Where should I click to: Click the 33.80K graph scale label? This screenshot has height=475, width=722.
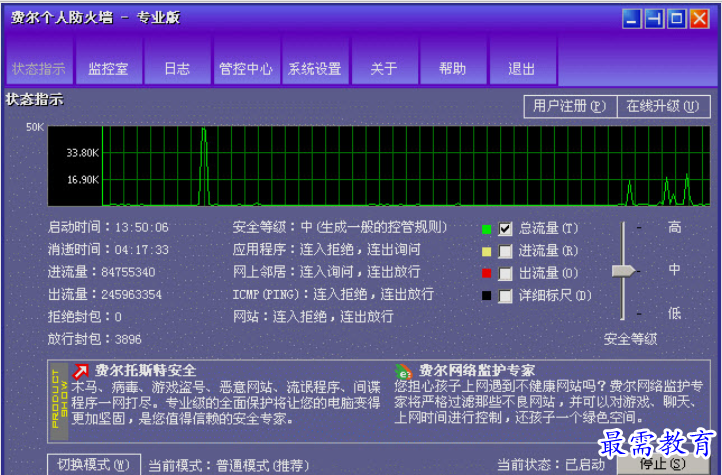[x=83, y=153]
